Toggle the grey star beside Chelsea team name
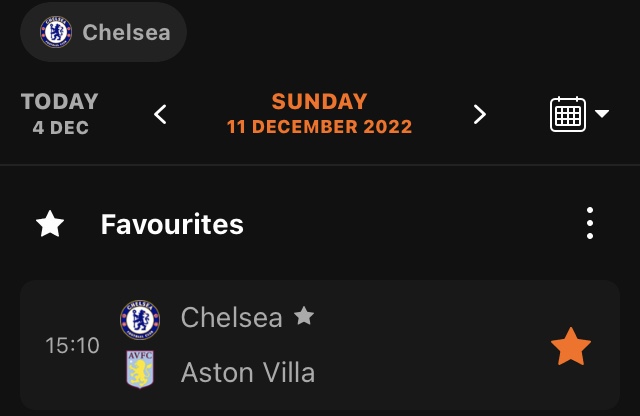Image resolution: width=640 pixels, height=416 pixels. click(304, 316)
